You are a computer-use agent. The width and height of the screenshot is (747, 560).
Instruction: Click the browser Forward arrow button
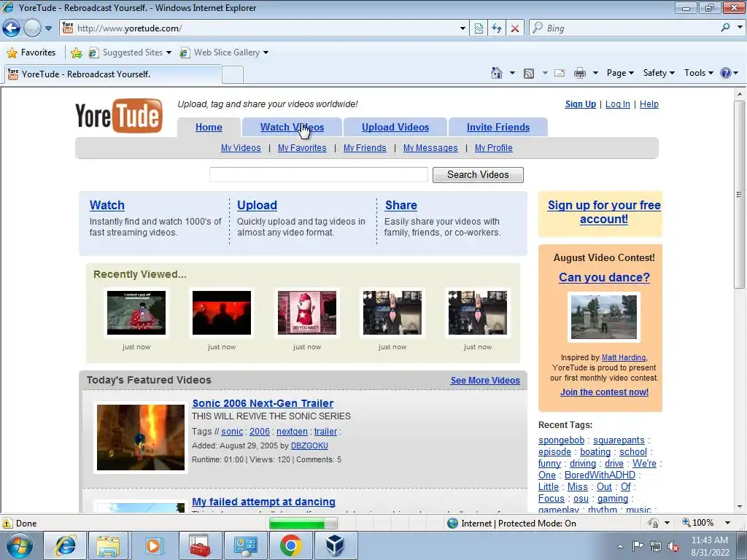(32, 28)
